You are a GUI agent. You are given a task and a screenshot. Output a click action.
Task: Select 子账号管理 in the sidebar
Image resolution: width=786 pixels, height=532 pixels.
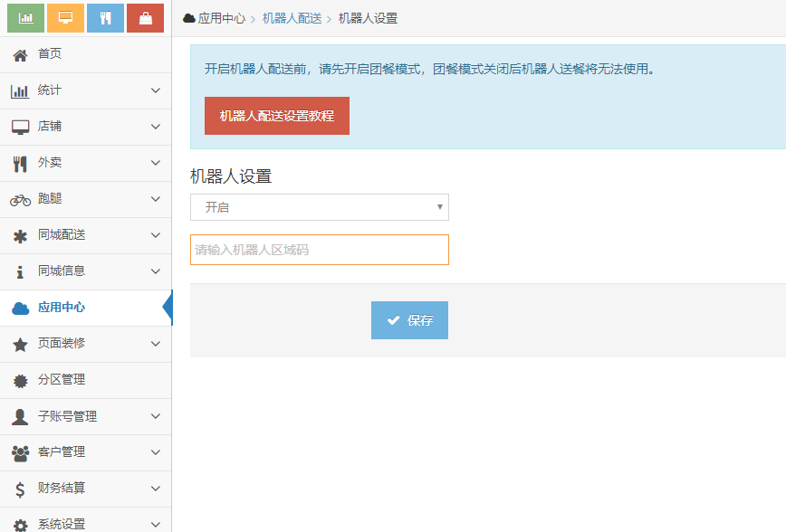tap(67, 416)
